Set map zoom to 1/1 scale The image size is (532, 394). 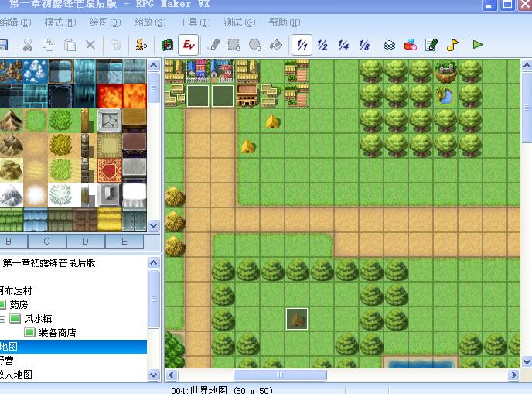coord(302,45)
